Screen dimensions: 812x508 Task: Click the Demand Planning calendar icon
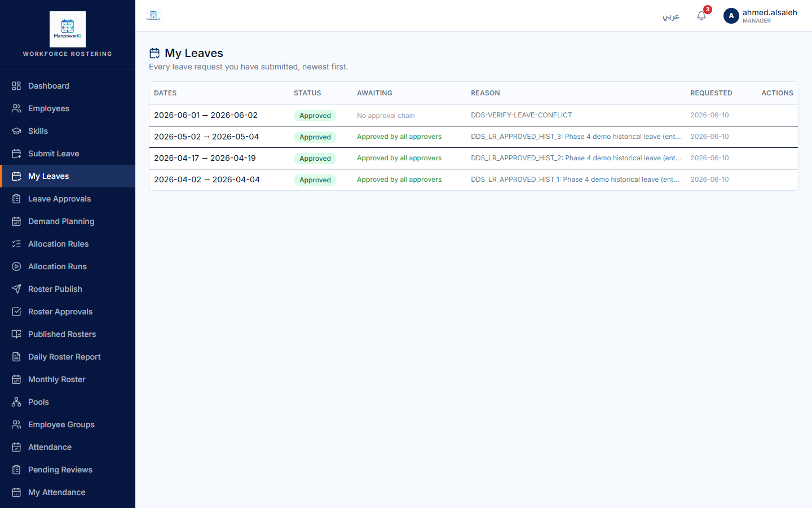(x=16, y=221)
